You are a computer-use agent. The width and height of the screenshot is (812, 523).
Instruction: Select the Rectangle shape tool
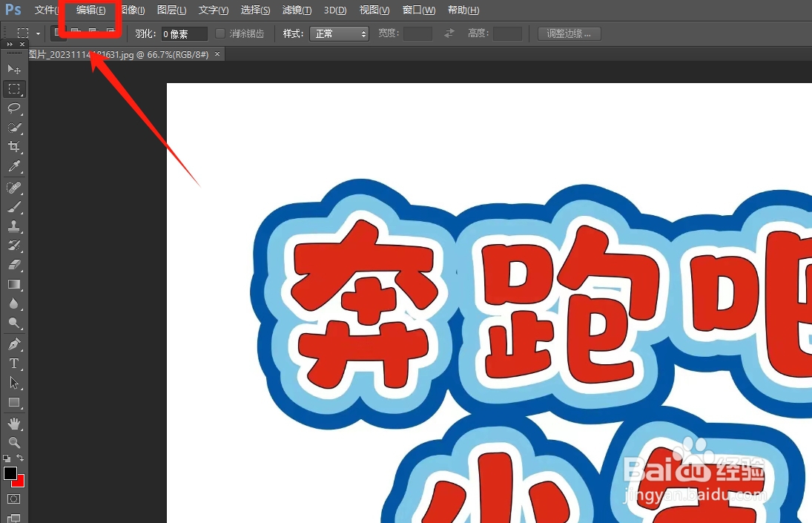[14, 402]
